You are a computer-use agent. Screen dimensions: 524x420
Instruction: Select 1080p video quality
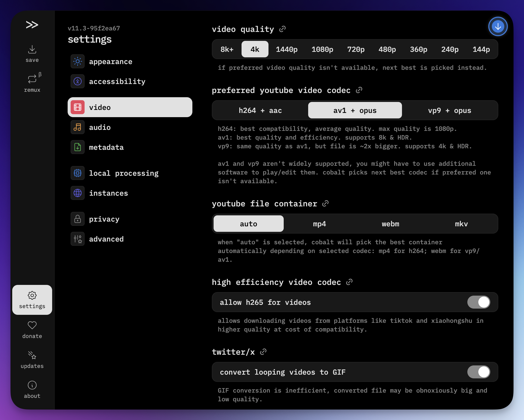pos(322,49)
